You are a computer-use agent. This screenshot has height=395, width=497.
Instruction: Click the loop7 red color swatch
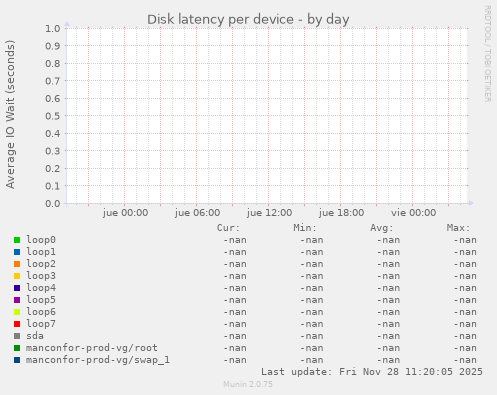pyautogui.click(x=17, y=324)
